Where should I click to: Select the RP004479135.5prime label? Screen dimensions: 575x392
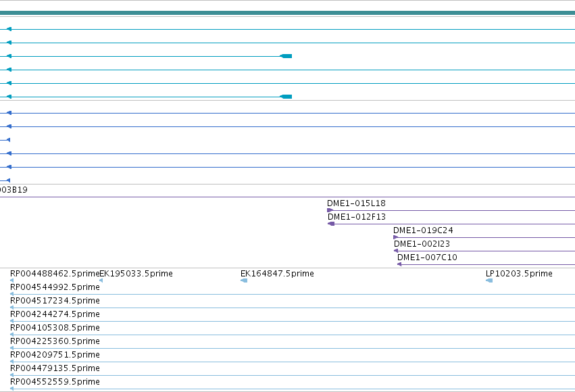55,368
